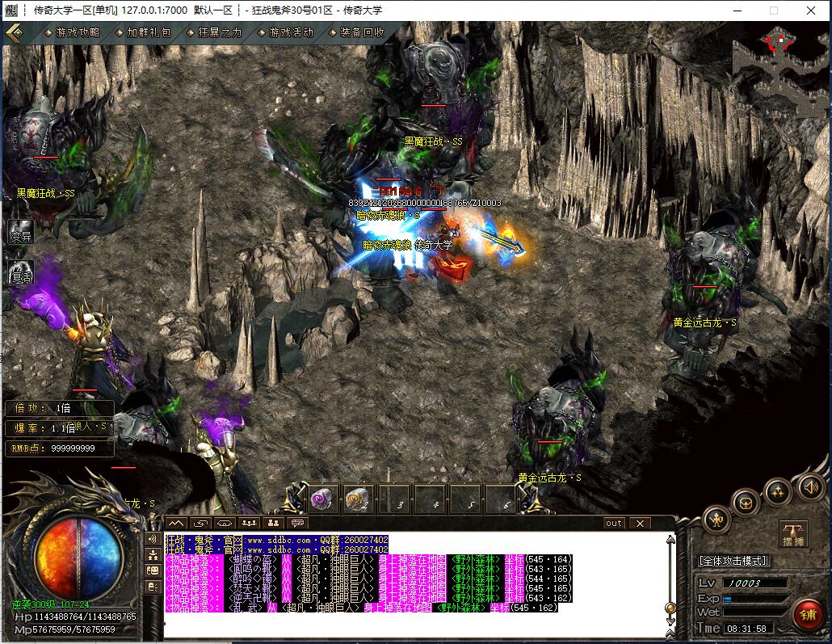
Task: Click drop message with coordinates (543·162)
Action: (369, 598)
